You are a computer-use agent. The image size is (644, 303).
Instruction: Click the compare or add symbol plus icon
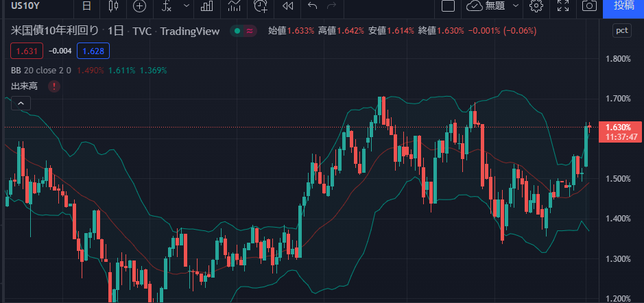[x=140, y=6]
